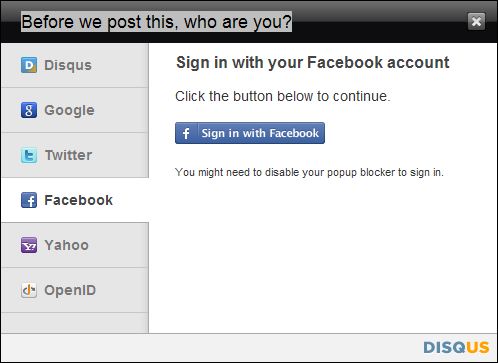Click the 'Click the button below' instruction text
Screen dimensions: 498x363
click(283, 96)
